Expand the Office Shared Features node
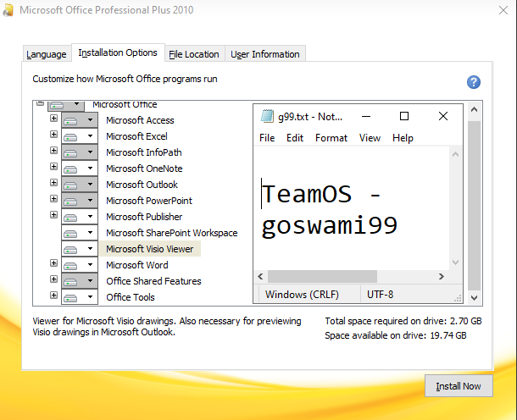The height and width of the screenshot is (420, 517). (54, 280)
